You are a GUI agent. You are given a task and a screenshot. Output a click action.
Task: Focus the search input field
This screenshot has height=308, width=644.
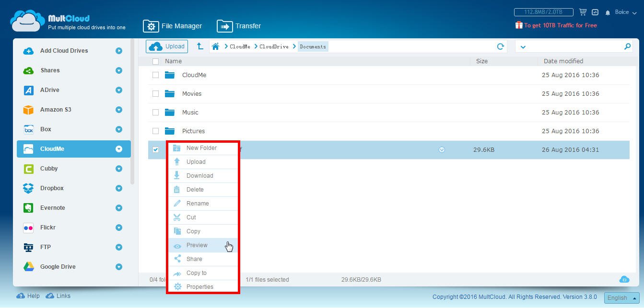click(x=574, y=46)
